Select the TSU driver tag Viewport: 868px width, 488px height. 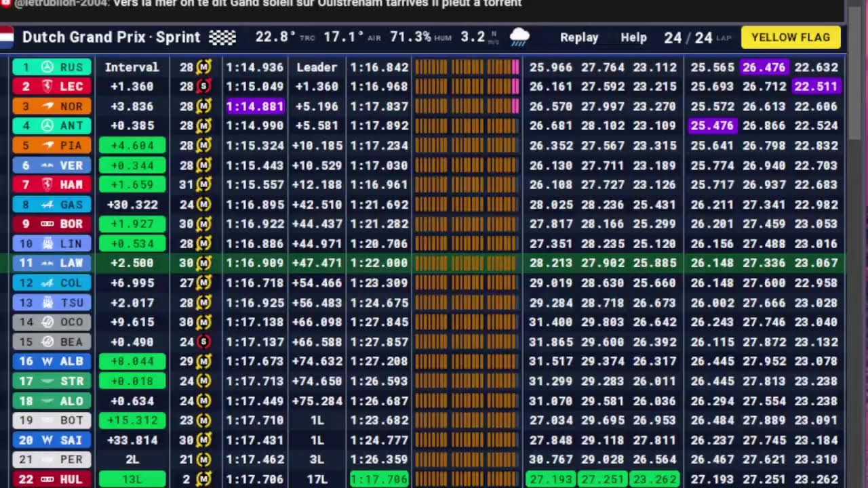pos(52,302)
